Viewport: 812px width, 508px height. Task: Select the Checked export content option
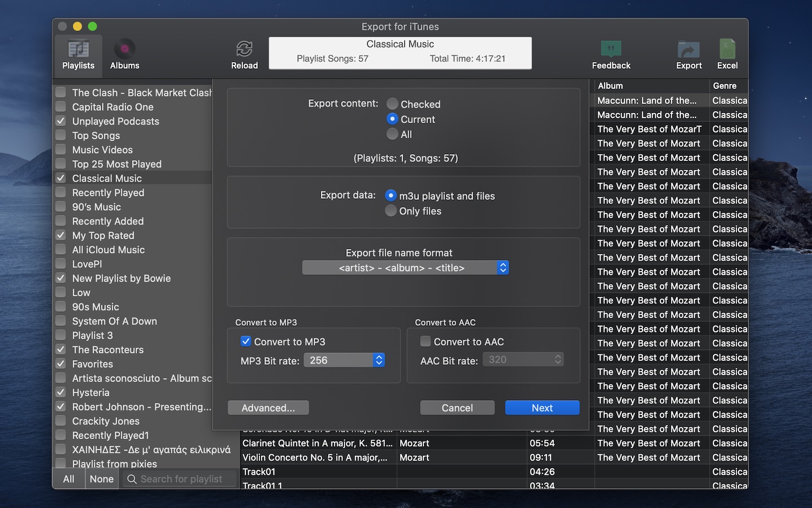click(x=392, y=104)
